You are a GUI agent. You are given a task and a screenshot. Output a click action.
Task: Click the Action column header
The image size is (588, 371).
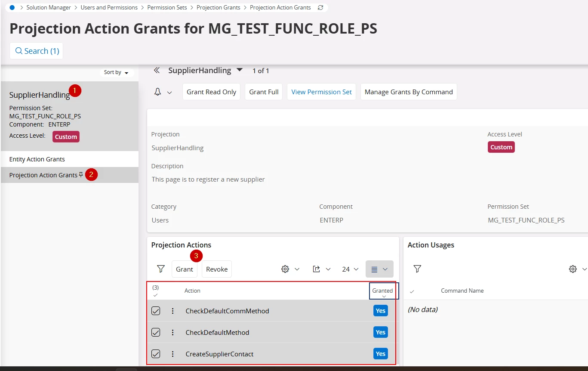point(192,291)
